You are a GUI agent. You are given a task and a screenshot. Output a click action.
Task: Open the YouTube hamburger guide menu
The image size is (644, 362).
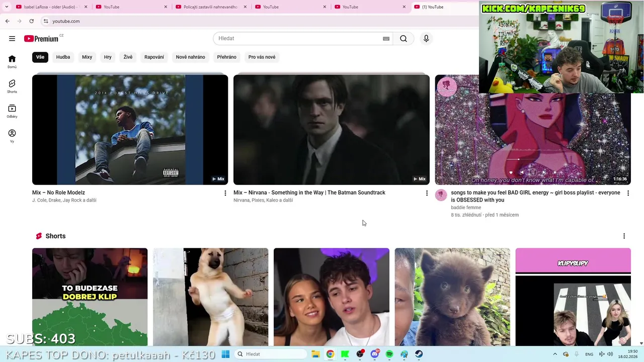click(12, 38)
